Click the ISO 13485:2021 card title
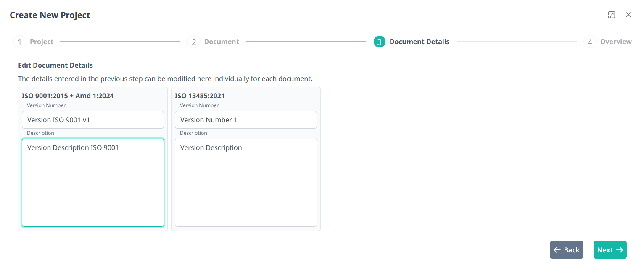This screenshot has width=644, height=265. click(x=200, y=96)
